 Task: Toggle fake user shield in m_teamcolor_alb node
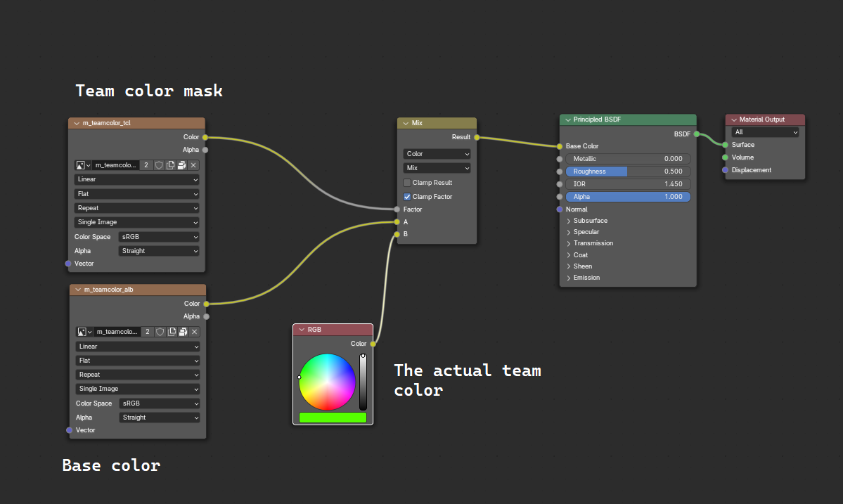coord(160,332)
